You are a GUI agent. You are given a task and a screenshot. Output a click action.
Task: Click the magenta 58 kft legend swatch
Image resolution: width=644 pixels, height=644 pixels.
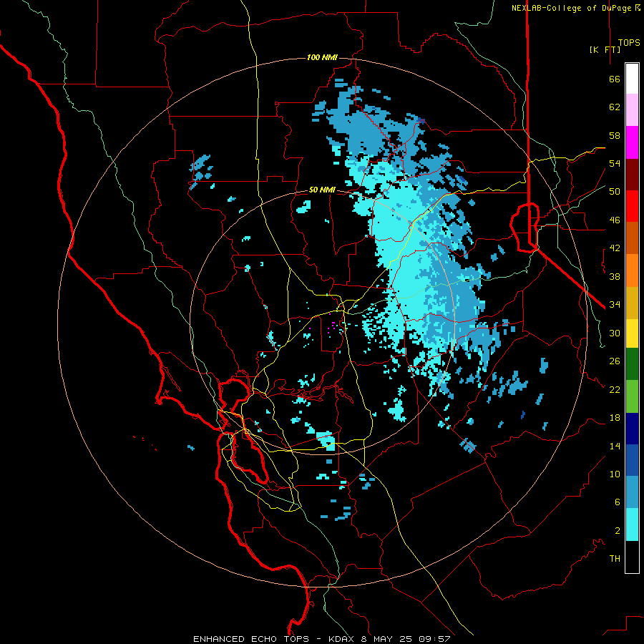point(632,142)
